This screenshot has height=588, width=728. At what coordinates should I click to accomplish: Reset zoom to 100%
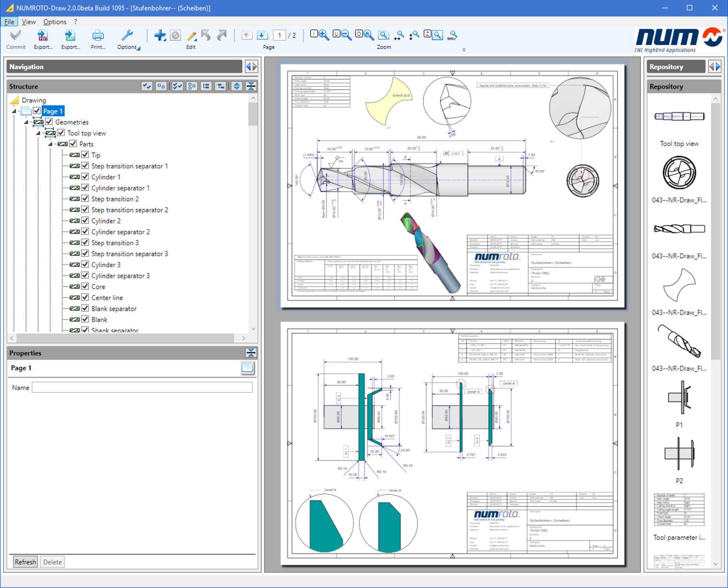pyautogui.click(x=452, y=35)
